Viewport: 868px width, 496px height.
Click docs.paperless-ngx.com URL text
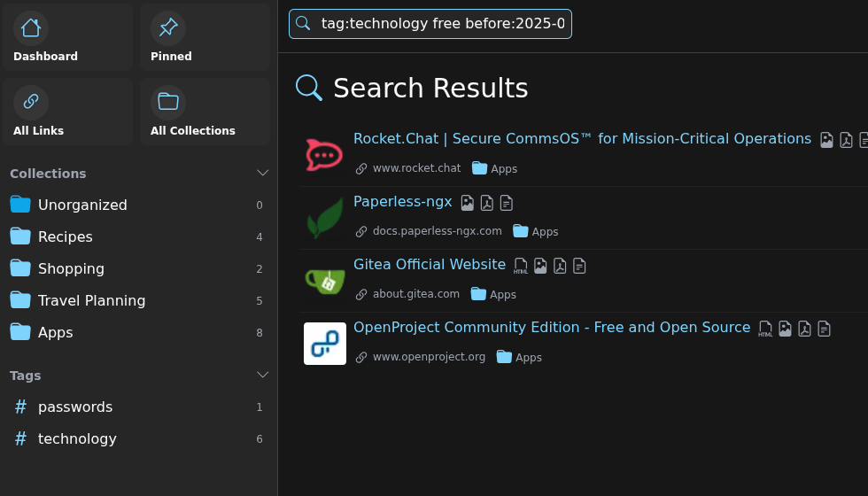pyautogui.click(x=438, y=231)
